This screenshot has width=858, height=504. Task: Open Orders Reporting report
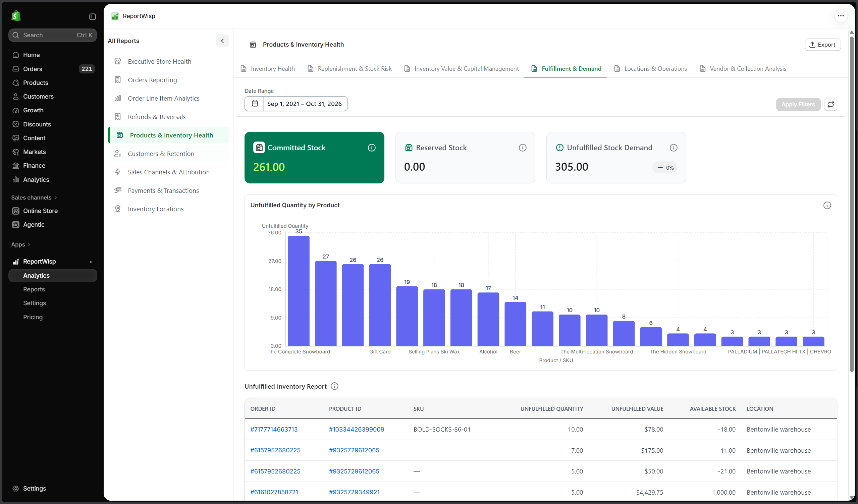tap(168, 79)
